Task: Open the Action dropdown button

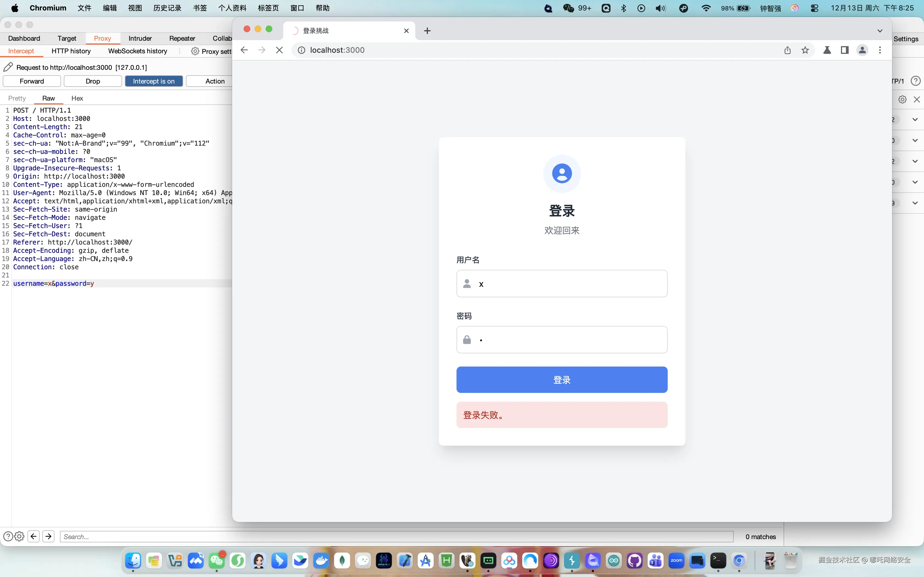Action: coord(215,81)
